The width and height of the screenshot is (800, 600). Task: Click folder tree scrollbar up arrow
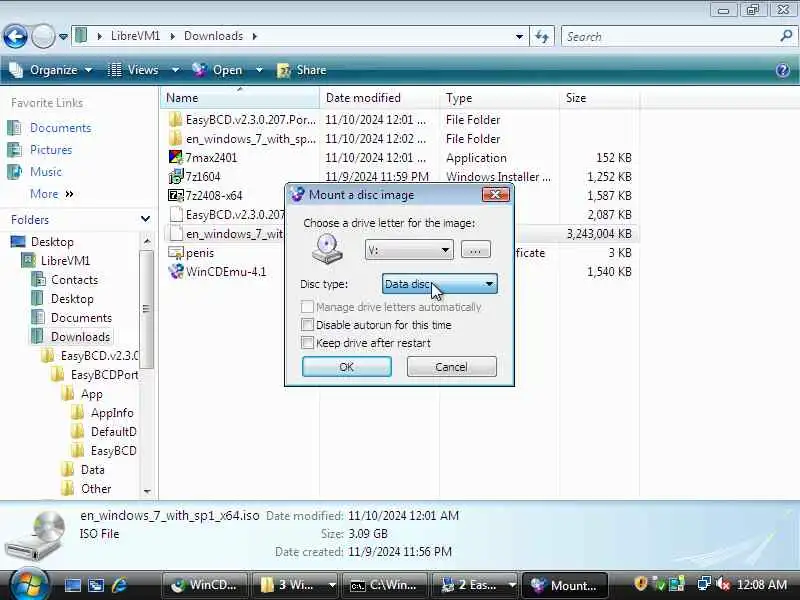147,241
